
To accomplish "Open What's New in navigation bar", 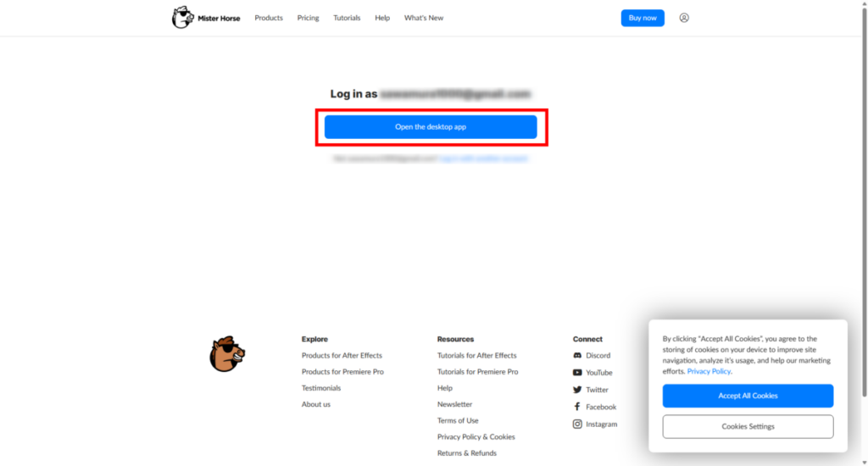I will pos(424,18).
